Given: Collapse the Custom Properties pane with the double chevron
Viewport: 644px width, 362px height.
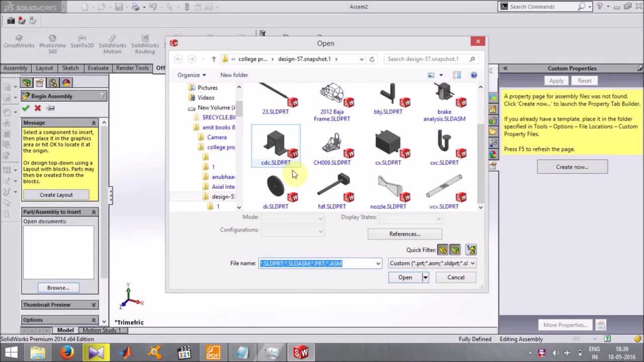Looking at the screenshot, I should click(x=505, y=68).
